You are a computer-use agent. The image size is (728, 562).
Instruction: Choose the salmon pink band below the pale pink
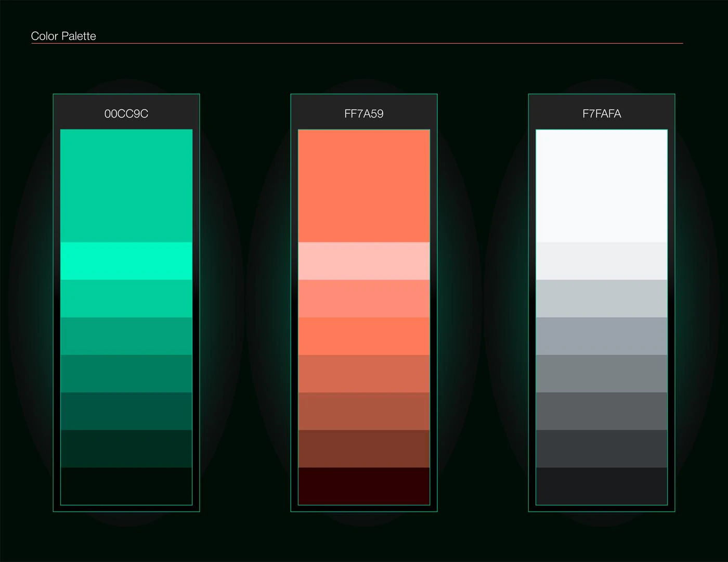pyautogui.click(x=364, y=299)
